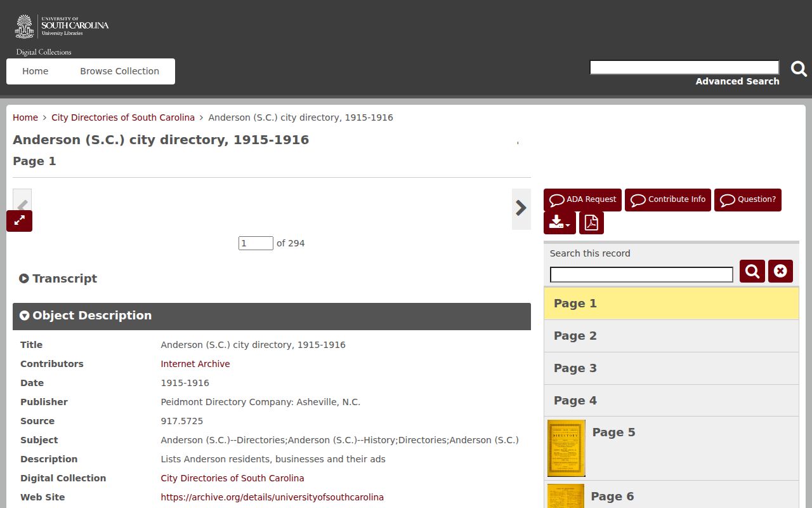Collapse the Object Description section
The image size is (812, 508).
272,316
